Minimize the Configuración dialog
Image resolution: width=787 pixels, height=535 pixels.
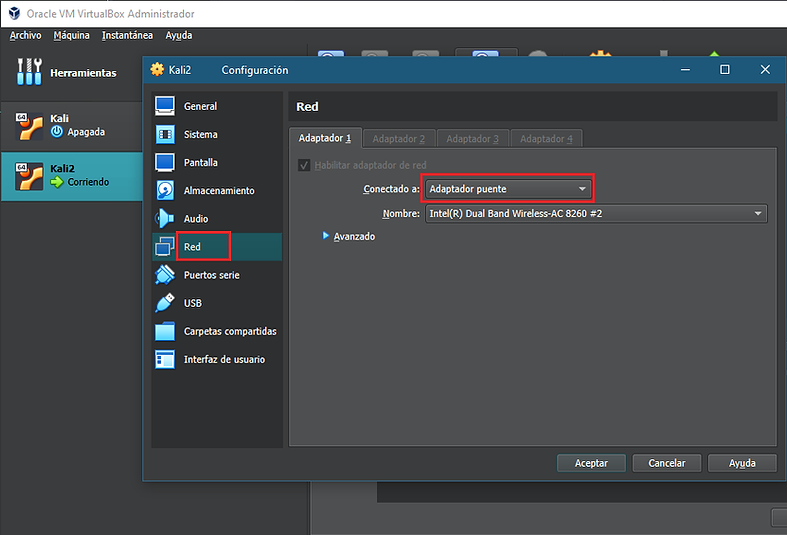pyautogui.click(x=685, y=69)
